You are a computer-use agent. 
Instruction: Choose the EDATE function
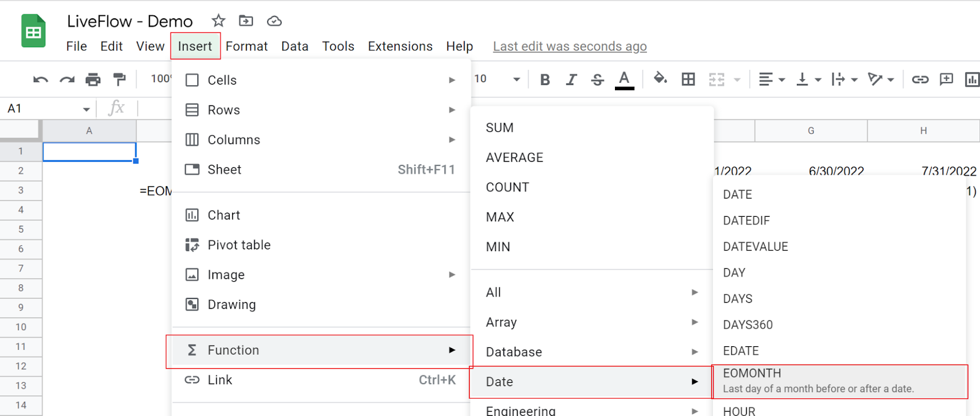click(840, 351)
